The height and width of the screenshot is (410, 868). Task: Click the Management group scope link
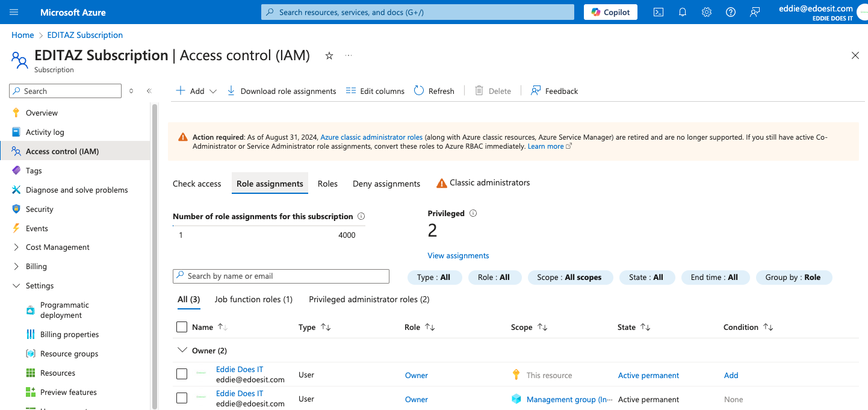[569, 399]
